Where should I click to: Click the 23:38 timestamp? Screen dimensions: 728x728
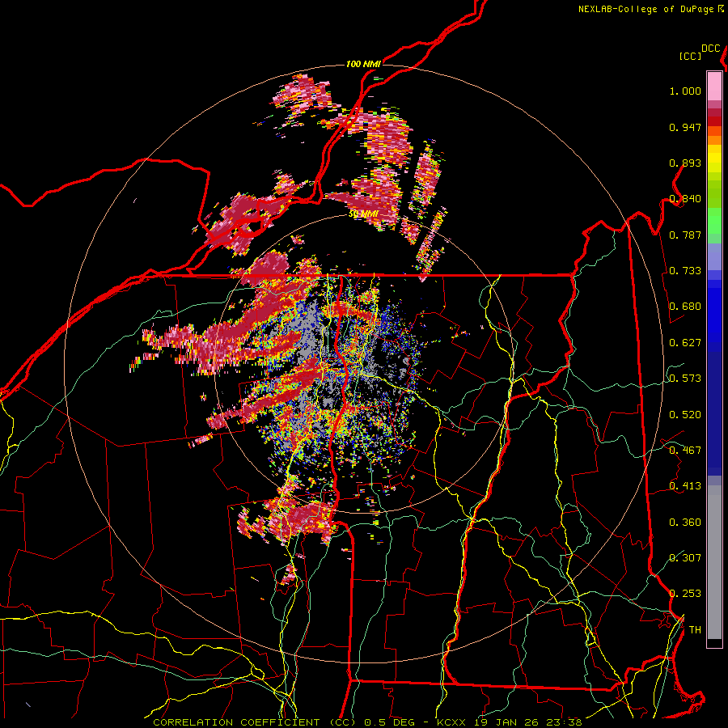coord(565,722)
